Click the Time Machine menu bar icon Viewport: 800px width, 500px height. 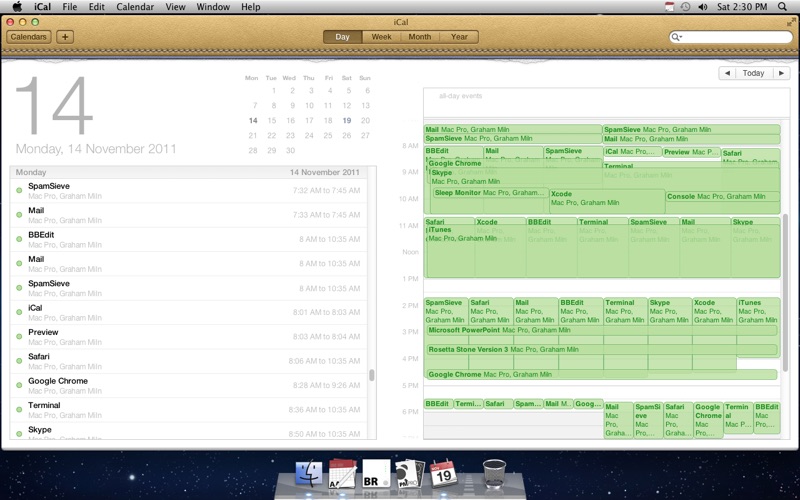(686, 7)
